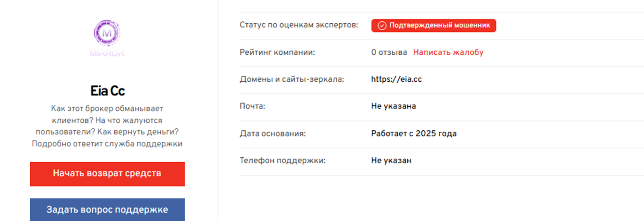Select the "Eia Cc" company heading

pyautogui.click(x=107, y=91)
